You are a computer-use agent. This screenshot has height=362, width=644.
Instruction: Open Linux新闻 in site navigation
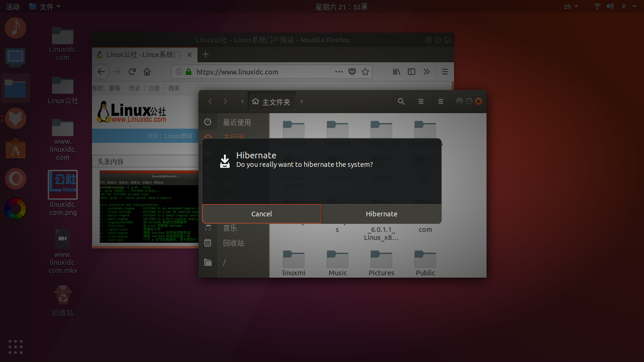click(179, 136)
